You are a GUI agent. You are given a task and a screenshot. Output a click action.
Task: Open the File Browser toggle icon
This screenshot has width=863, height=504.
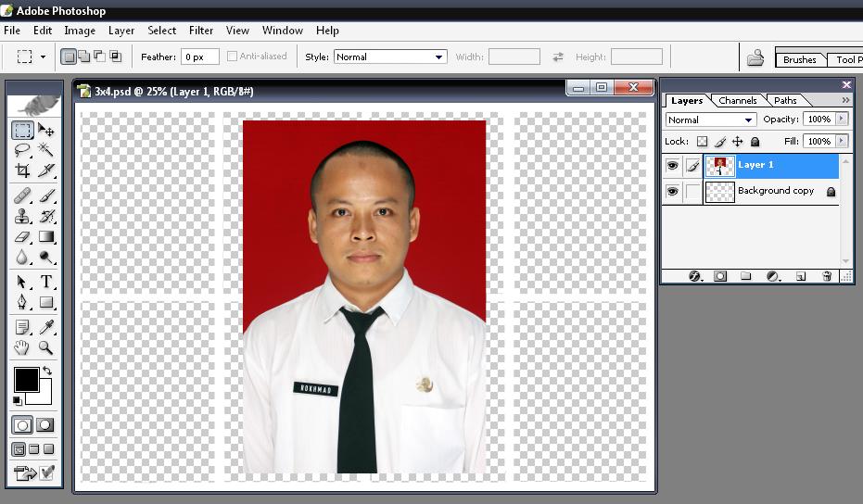(x=755, y=57)
